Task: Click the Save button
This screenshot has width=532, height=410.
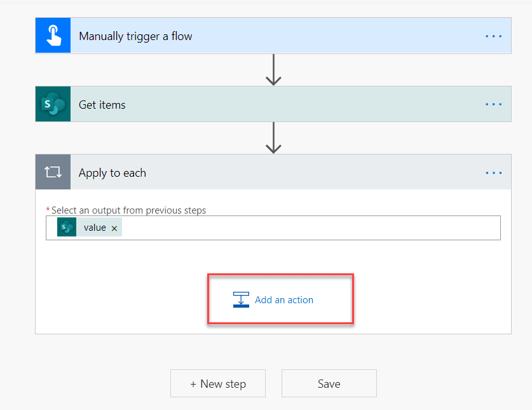Action: (329, 383)
